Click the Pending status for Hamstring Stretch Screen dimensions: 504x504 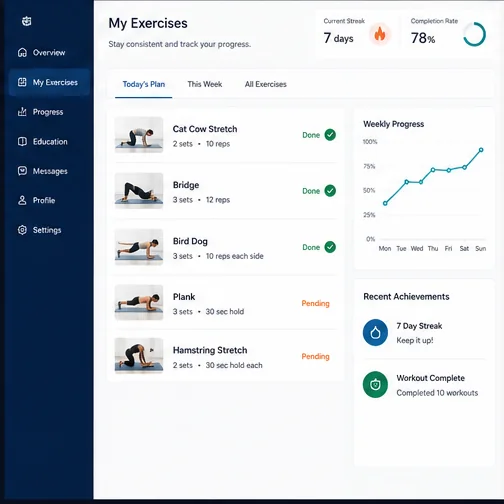315,356
